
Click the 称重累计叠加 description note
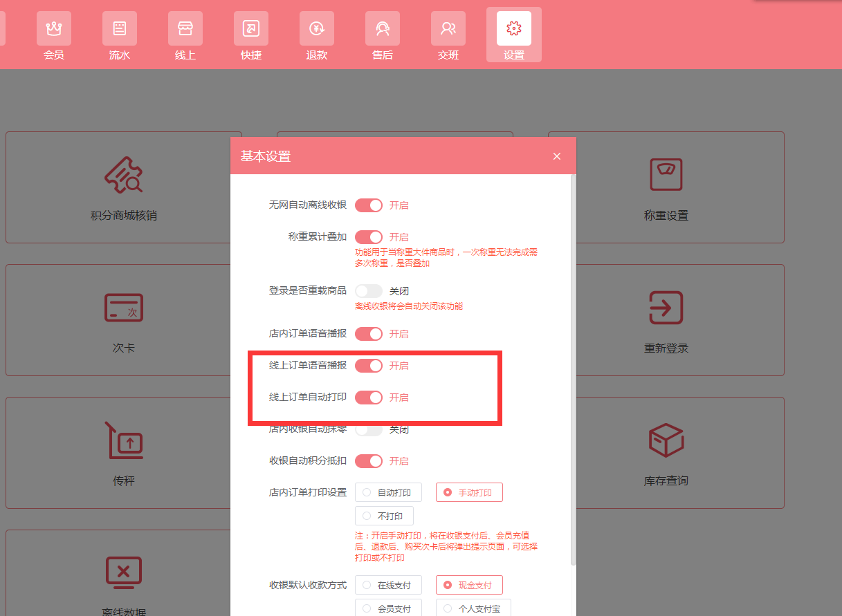pos(446,258)
